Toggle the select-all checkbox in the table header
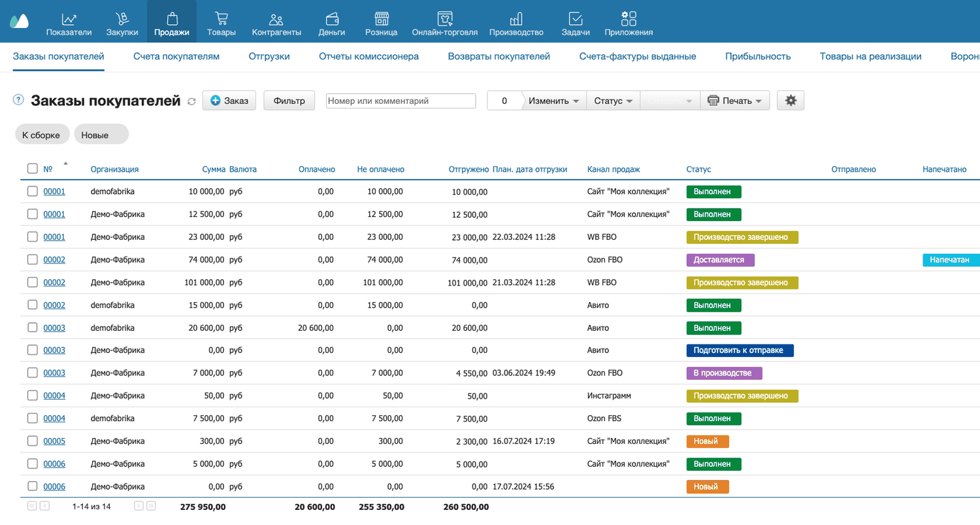This screenshot has height=525, width=980. [x=33, y=169]
